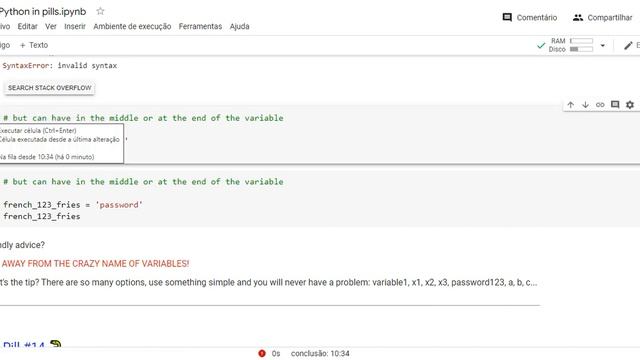Viewport: 640px width, 360px height.
Task: Open the Ferramentas menu
Action: tap(200, 27)
